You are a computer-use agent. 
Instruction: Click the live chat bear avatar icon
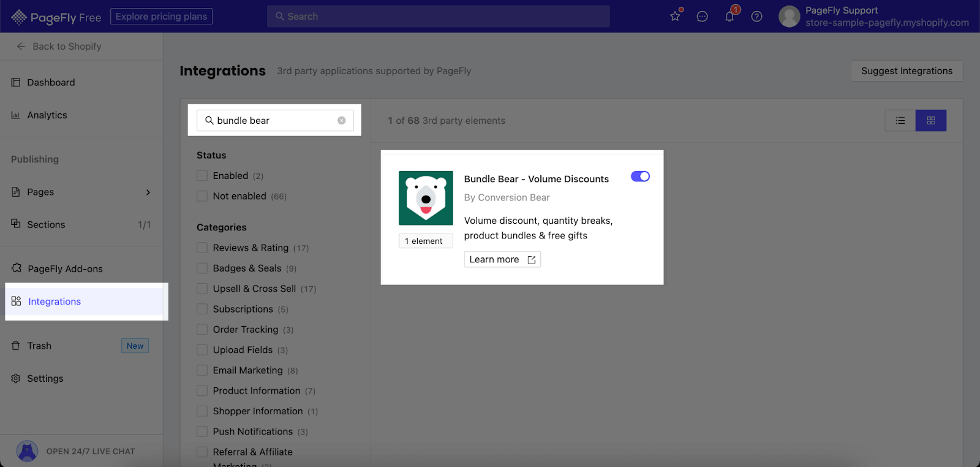pos(27,451)
